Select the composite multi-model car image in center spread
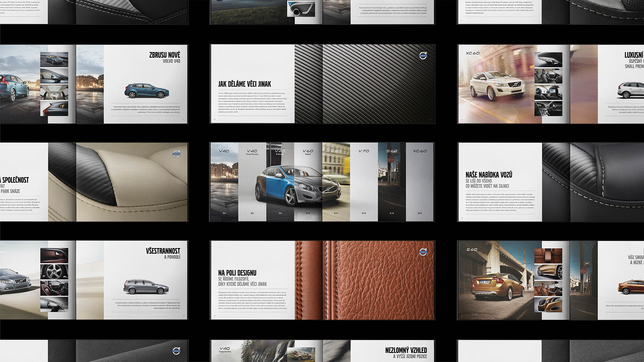Viewport: 644px width, 362px height. 298,185
